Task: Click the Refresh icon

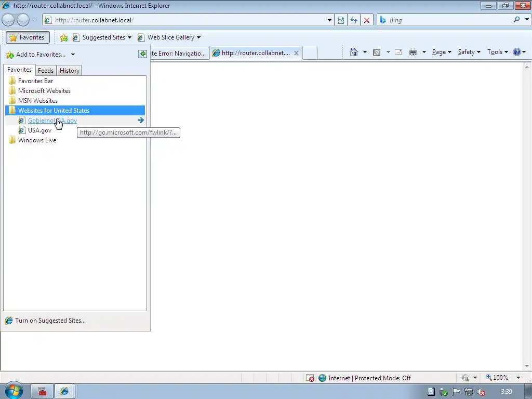Action: 354,20
